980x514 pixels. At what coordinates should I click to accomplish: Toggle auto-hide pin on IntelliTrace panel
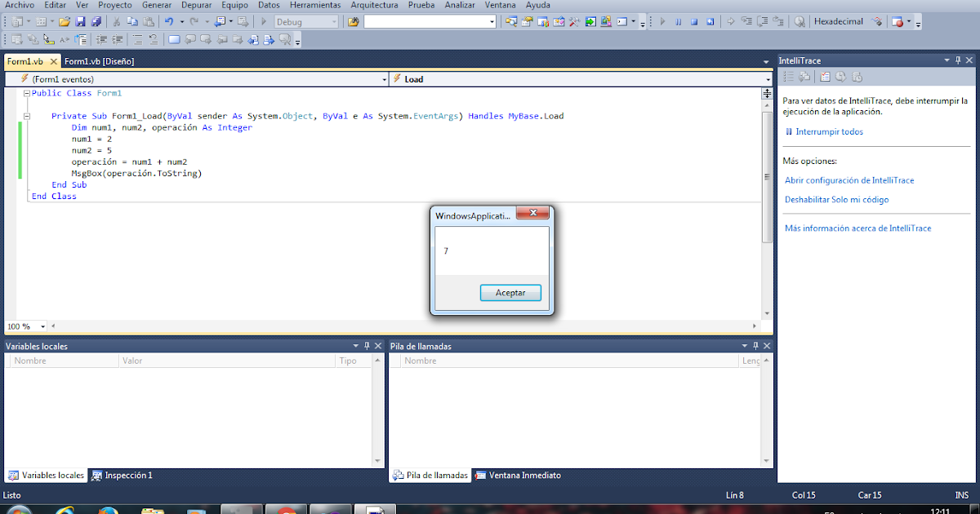pyautogui.click(x=959, y=60)
